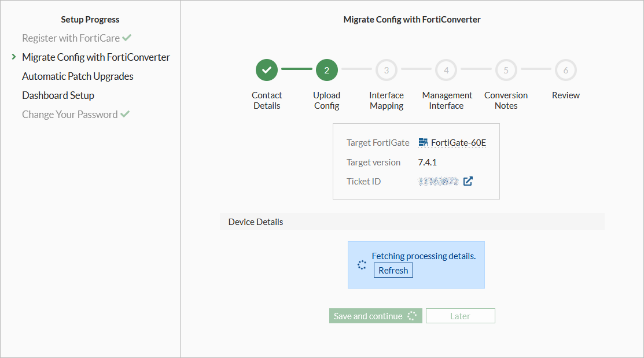The width and height of the screenshot is (644, 358).
Task: Click step 2 Upload Config circle
Action: [326, 70]
